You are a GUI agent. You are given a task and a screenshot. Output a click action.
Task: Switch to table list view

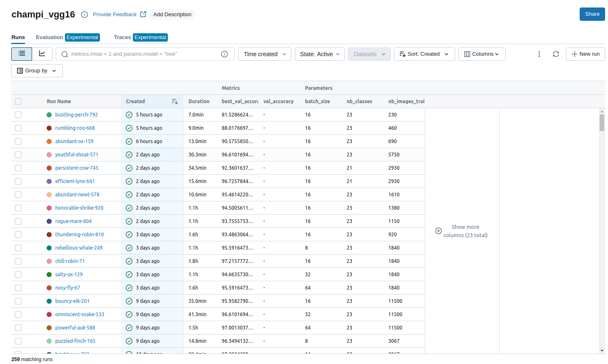tap(22, 54)
